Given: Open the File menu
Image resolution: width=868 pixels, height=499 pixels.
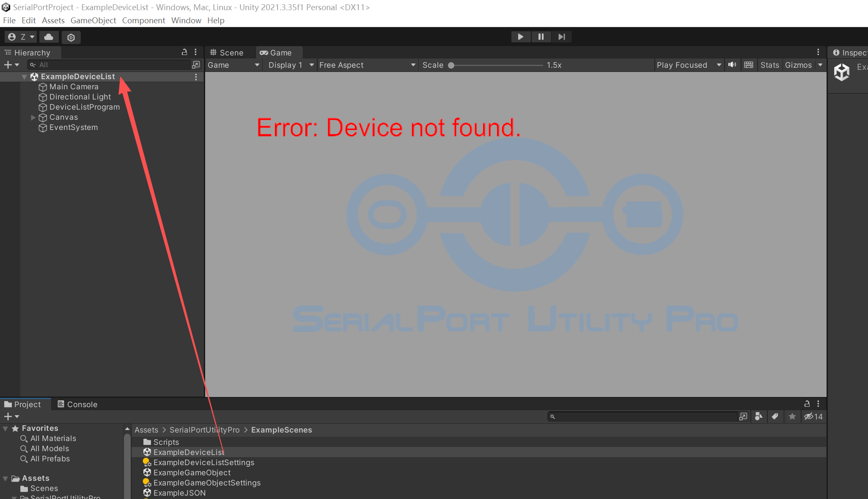Looking at the screenshot, I should (x=9, y=20).
